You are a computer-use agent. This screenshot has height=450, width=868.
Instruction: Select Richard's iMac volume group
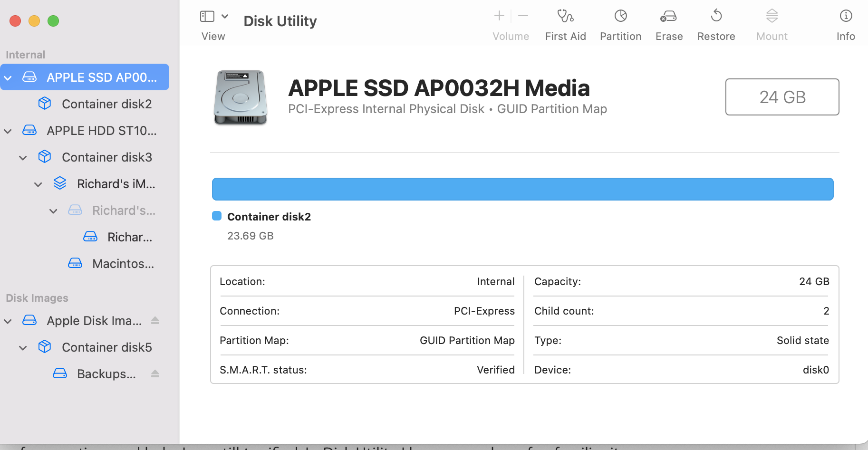(116, 184)
